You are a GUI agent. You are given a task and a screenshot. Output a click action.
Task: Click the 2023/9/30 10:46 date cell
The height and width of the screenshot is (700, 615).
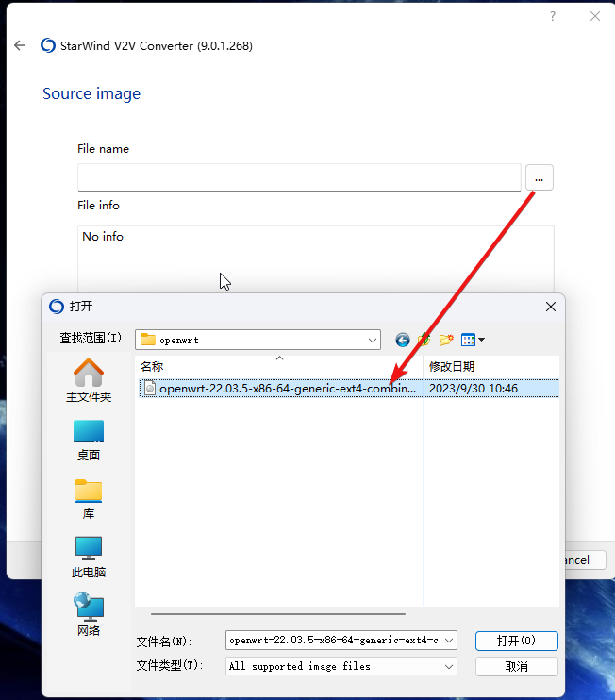[474, 389]
